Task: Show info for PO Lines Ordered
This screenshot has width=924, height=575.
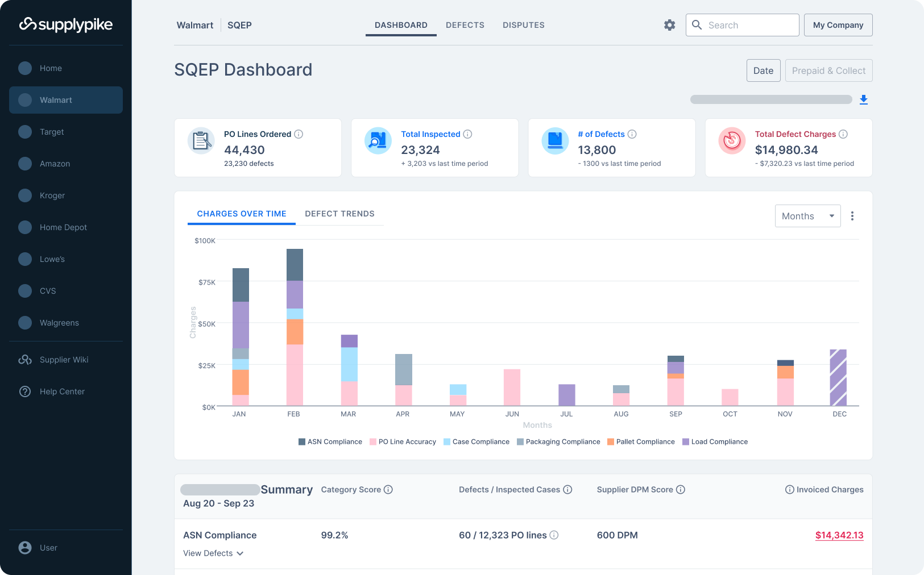Action: tap(299, 134)
